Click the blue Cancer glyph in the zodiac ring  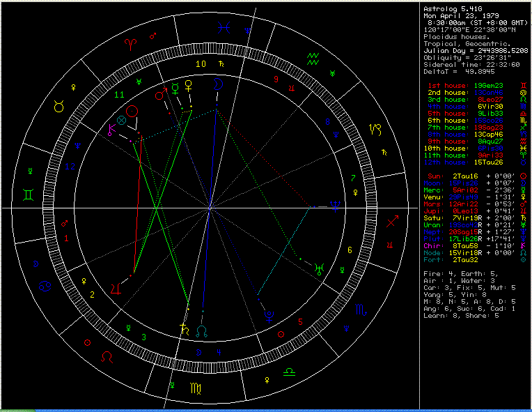[x=45, y=285]
